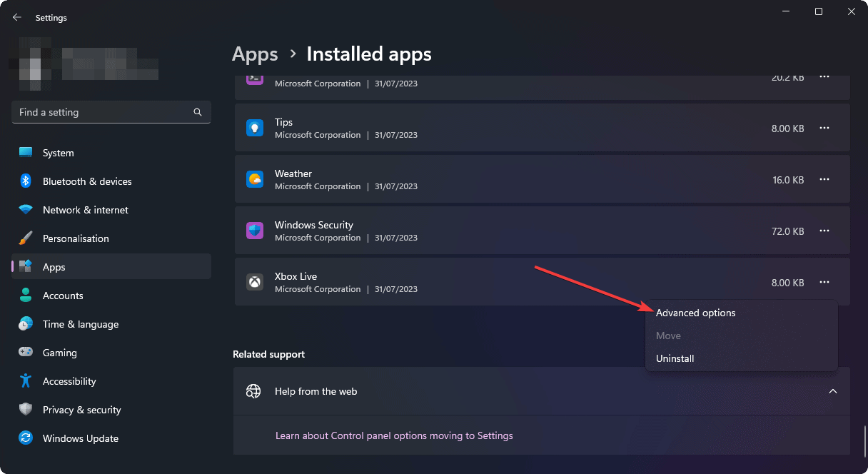Screen dimensions: 868x474
Task: Go back using the arrow button
Action: [16, 16]
